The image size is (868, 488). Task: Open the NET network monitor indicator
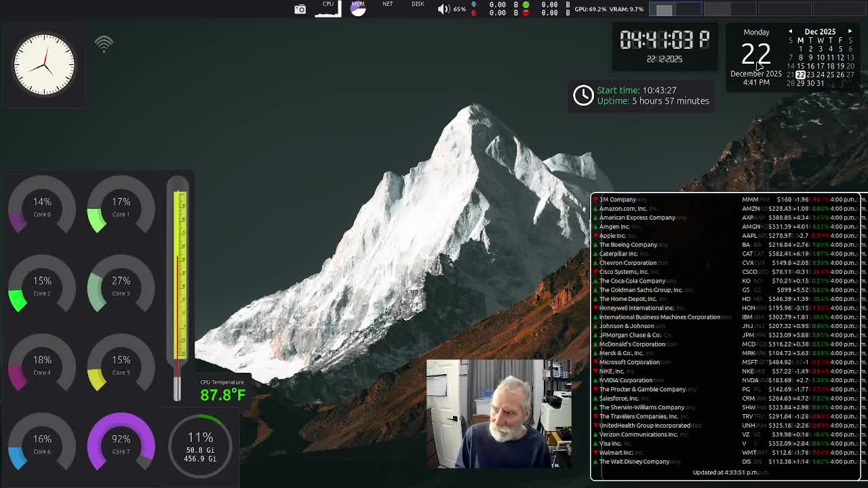[387, 7]
